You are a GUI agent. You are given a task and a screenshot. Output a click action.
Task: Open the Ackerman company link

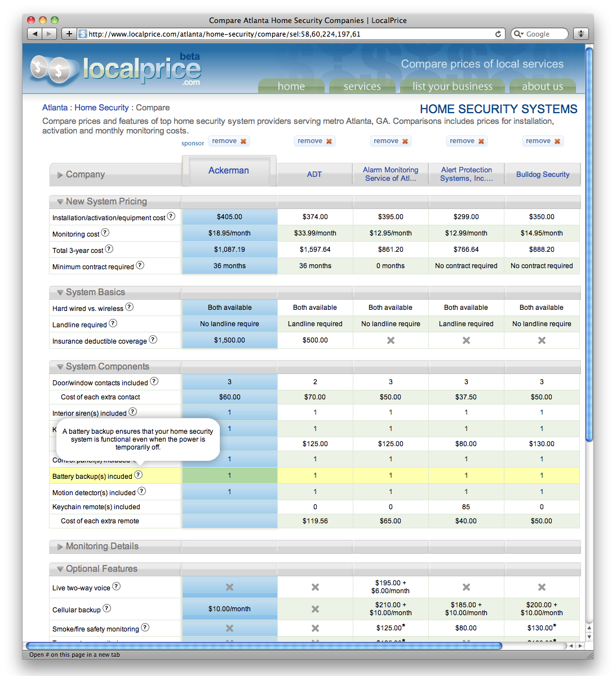click(x=229, y=170)
